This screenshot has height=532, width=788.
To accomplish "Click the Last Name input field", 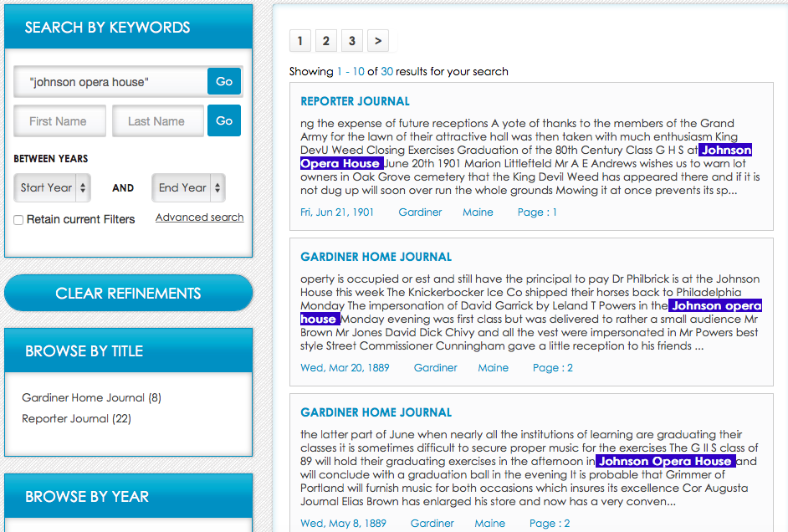I will tap(158, 120).
